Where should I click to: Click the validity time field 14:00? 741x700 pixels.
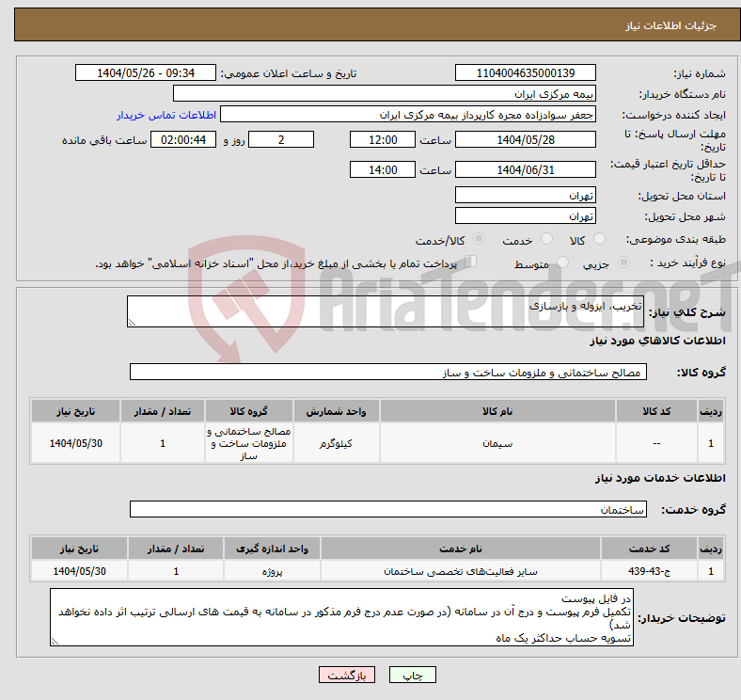pyautogui.click(x=383, y=169)
